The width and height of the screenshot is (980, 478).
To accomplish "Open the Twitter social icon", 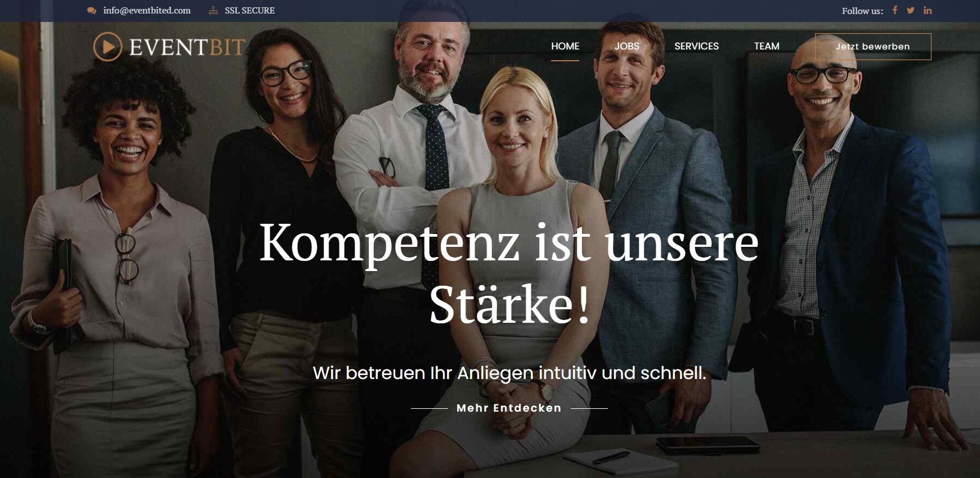I will [911, 10].
